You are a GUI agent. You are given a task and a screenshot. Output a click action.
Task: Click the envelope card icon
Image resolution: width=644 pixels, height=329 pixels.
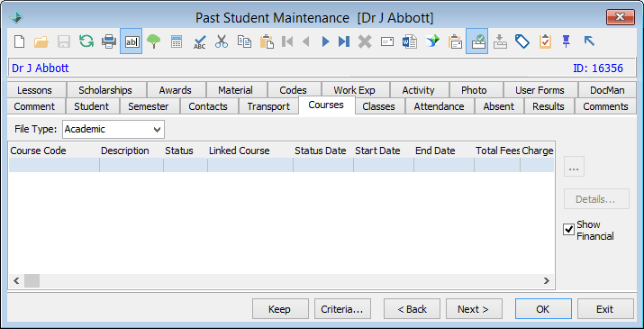click(x=387, y=41)
